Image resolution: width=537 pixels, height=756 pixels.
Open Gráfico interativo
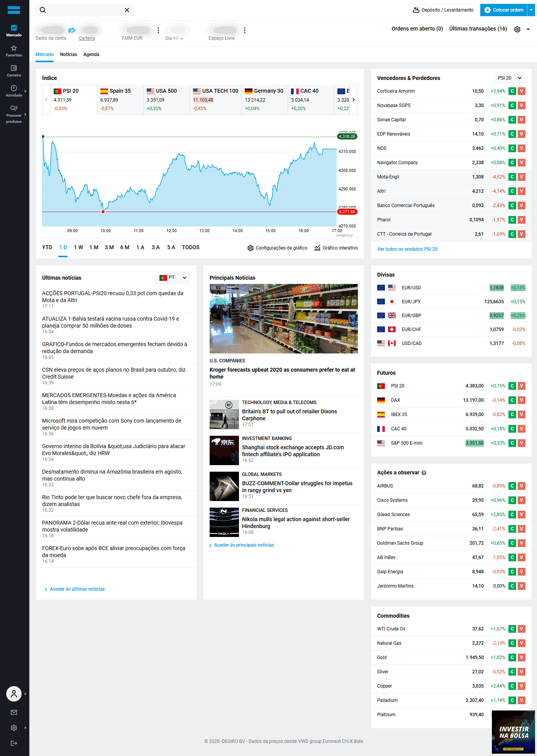pyautogui.click(x=336, y=248)
